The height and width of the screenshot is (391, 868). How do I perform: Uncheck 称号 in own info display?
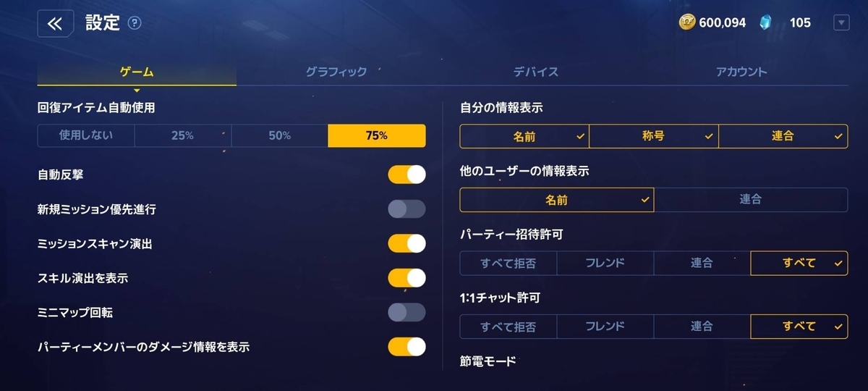click(x=653, y=136)
